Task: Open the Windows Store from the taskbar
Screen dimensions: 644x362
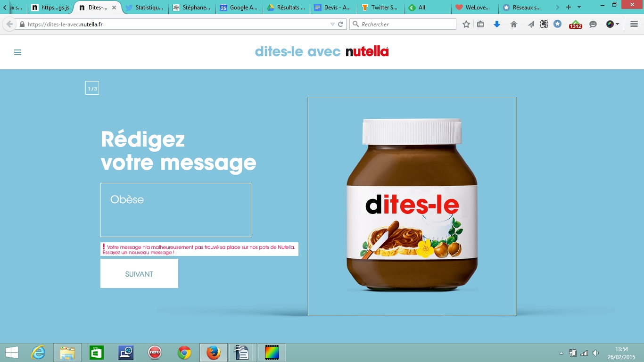Action: (97, 353)
